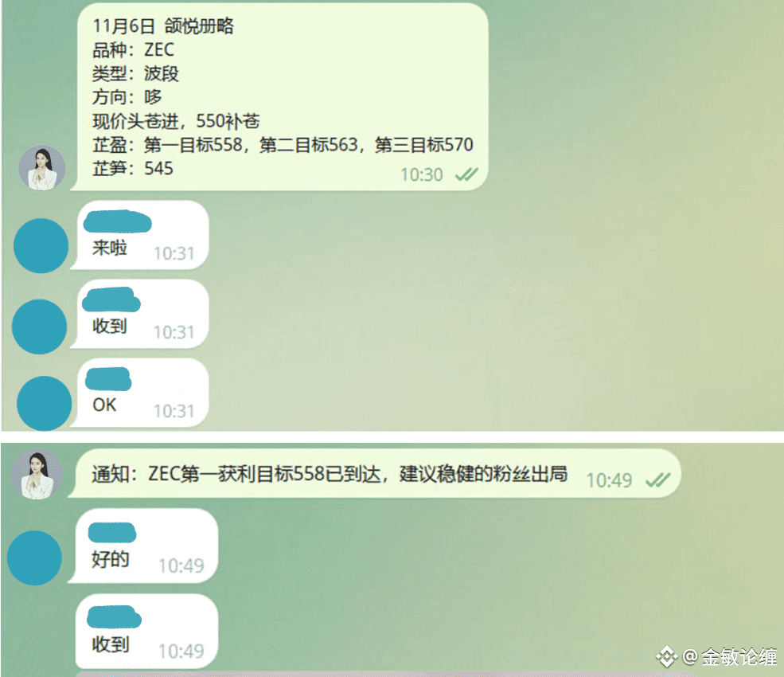
Task: Click the blue avatar next to 好的 message
Action: coord(34,558)
